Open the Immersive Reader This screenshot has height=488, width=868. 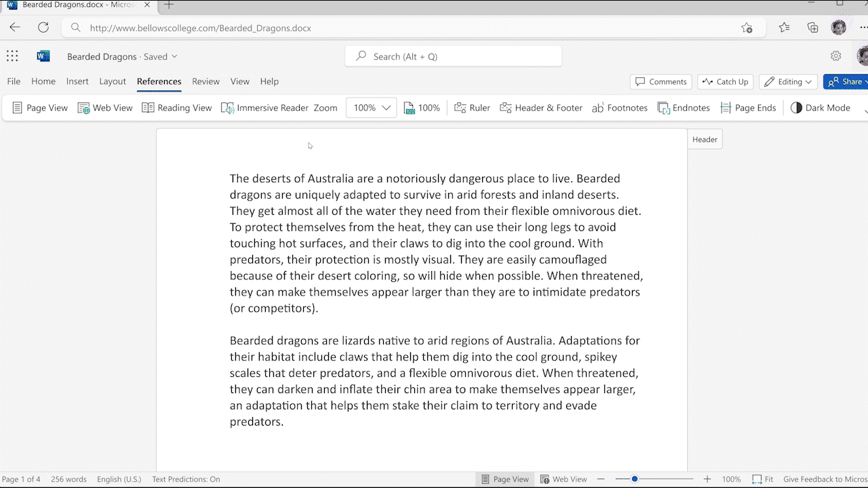point(264,108)
